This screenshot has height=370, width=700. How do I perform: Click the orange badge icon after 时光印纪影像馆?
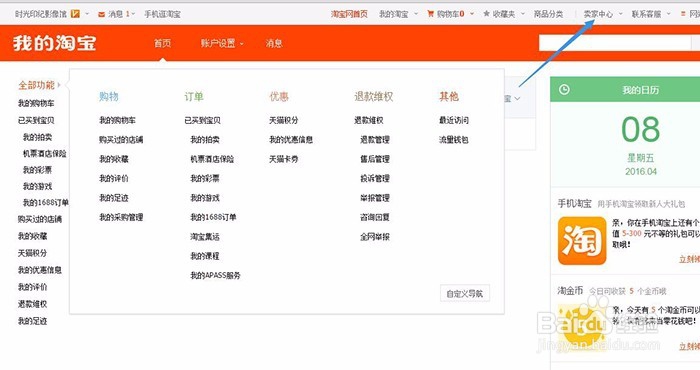pyautogui.click(x=75, y=14)
